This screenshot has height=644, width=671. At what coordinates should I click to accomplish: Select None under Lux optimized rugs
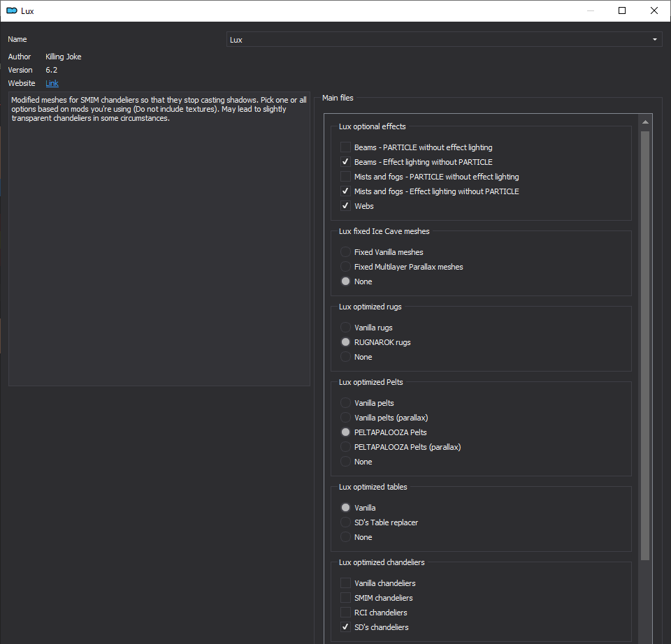point(345,357)
